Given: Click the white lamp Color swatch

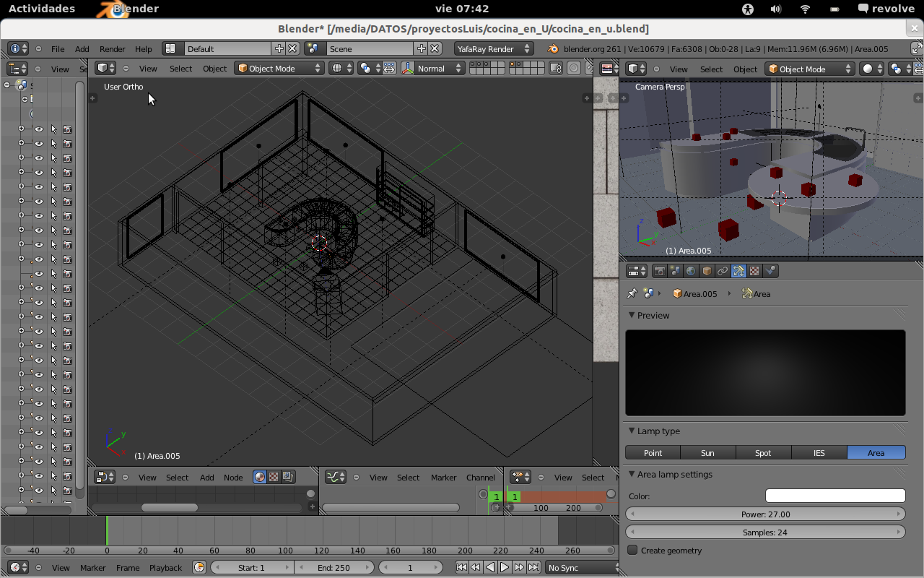Looking at the screenshot, I should [x=835, y=496].
